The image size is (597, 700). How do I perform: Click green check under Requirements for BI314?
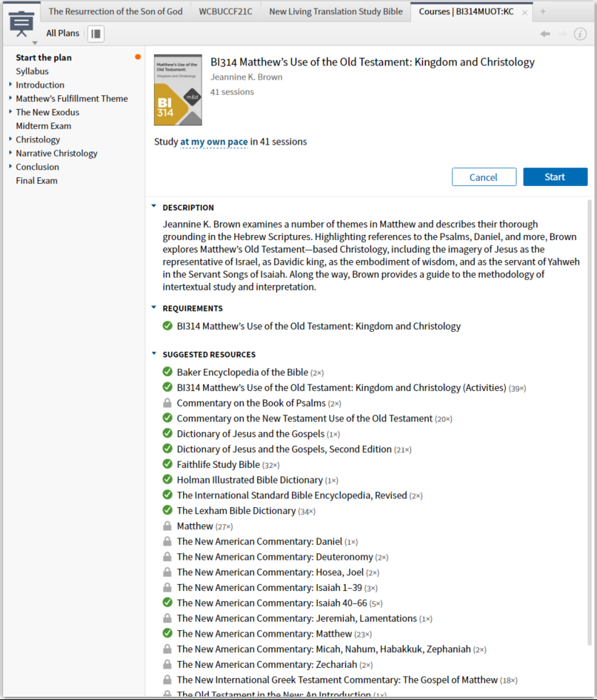[167, 326]
